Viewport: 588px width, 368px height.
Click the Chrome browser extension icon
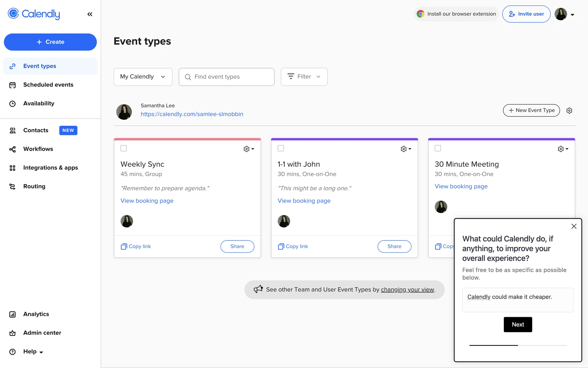click(420, 14)
